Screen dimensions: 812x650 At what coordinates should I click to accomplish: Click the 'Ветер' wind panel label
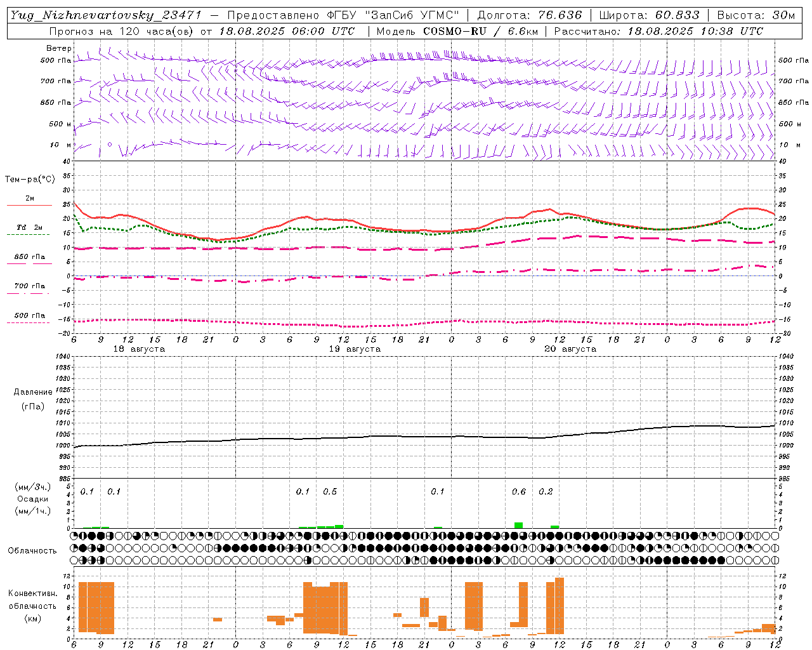(59, 48)
